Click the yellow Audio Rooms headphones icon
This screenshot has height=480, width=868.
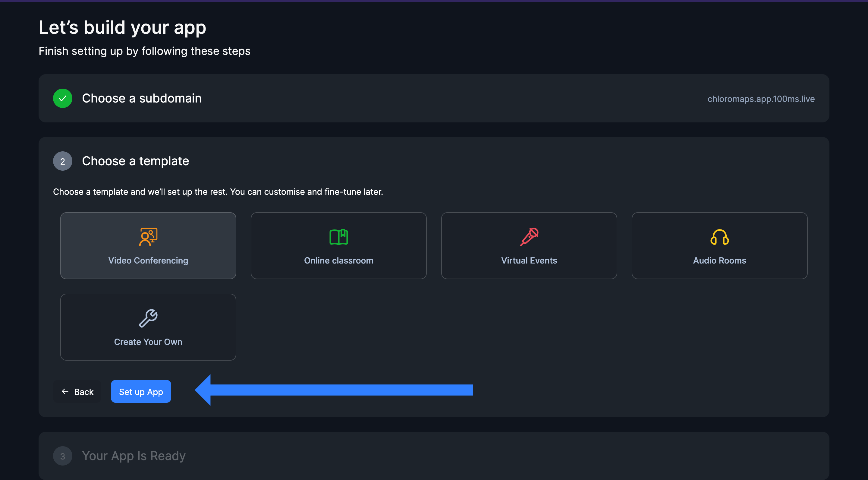719,237
